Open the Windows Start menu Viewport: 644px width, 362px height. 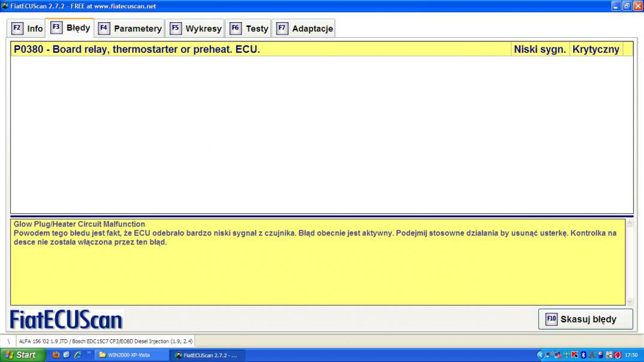point(22,355)
